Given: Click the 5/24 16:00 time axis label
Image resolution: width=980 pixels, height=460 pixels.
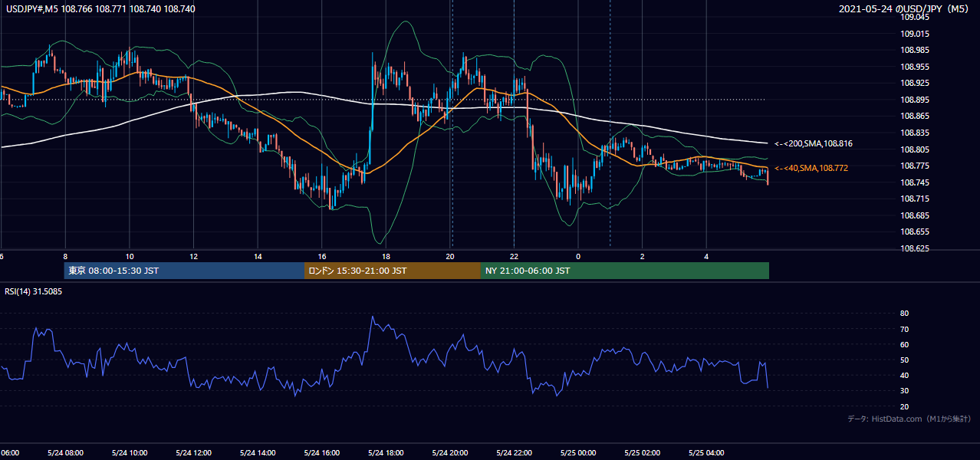Looking at the screenshot, I should 322,452.
